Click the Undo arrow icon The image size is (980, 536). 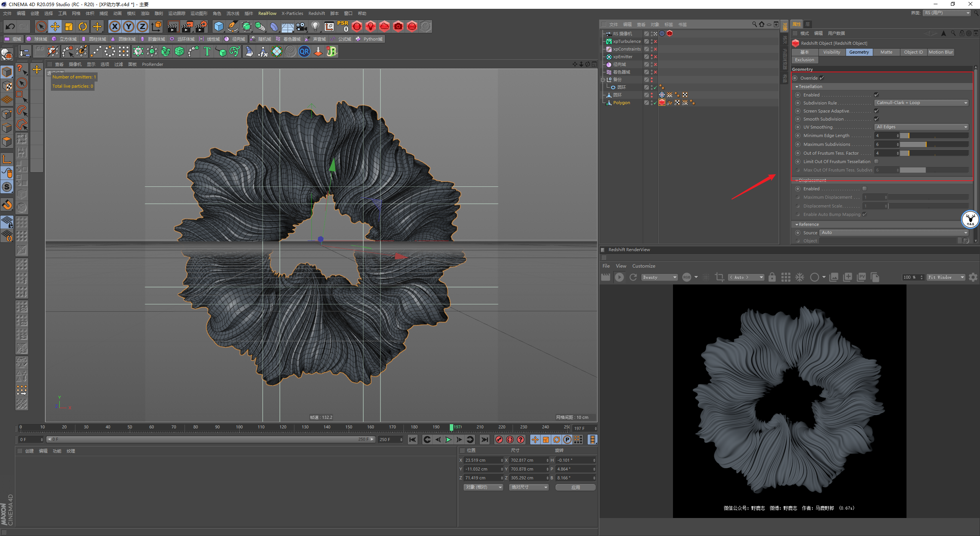pyautogui.click(x=10, y=26)
